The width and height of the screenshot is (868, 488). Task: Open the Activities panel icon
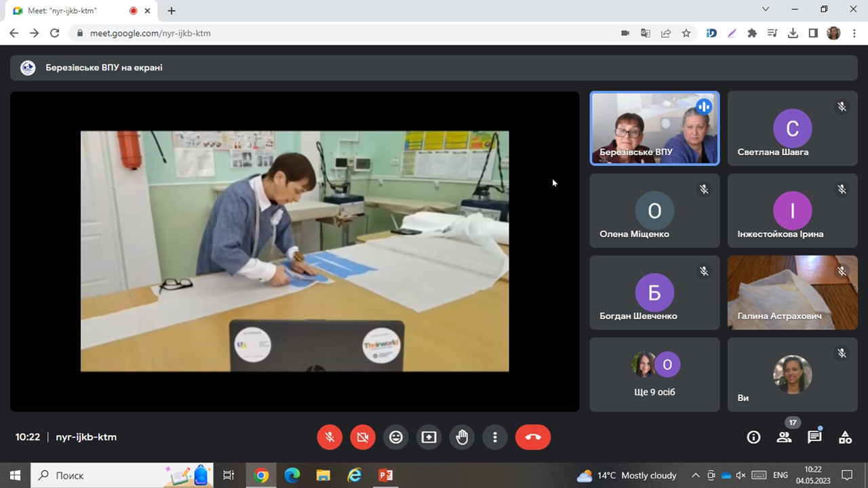tap(845, 437)
